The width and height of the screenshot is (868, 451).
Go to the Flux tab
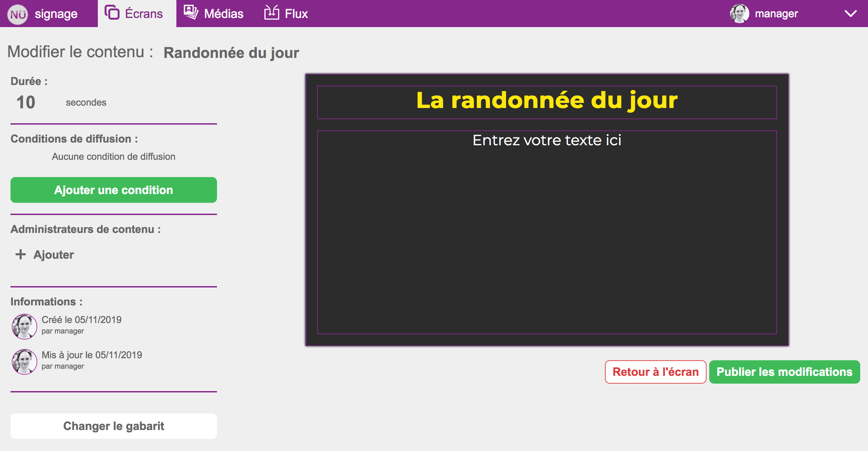286,14
